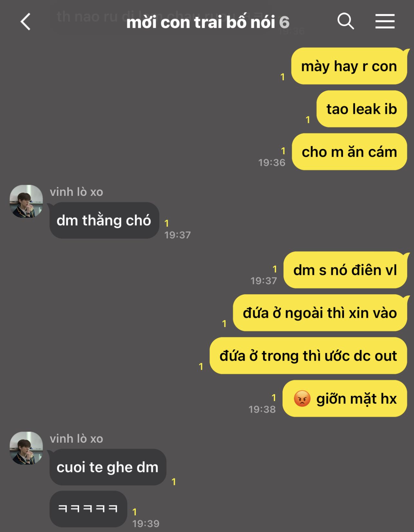Open the hamburger menu icon

(385, 21)
